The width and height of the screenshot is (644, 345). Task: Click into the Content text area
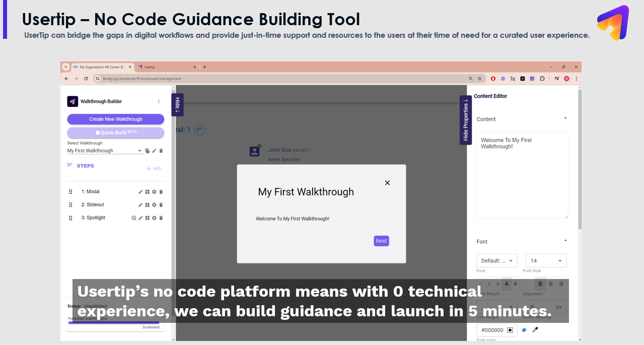(522, 175)
